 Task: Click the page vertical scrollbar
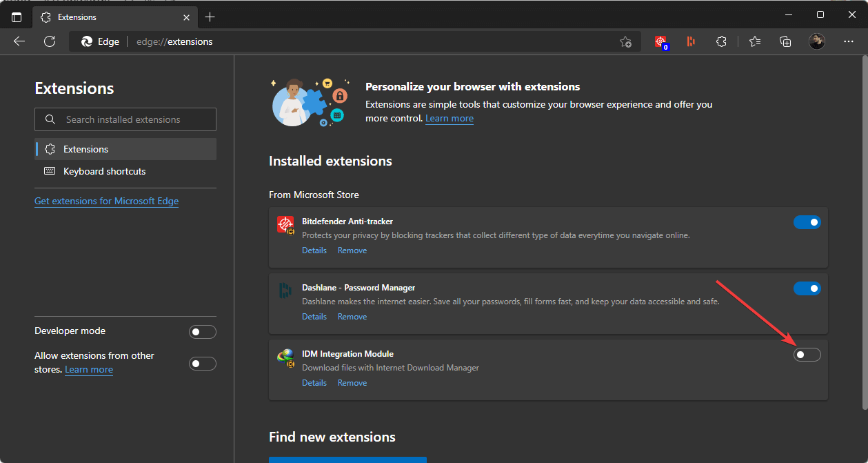[865, 233]
